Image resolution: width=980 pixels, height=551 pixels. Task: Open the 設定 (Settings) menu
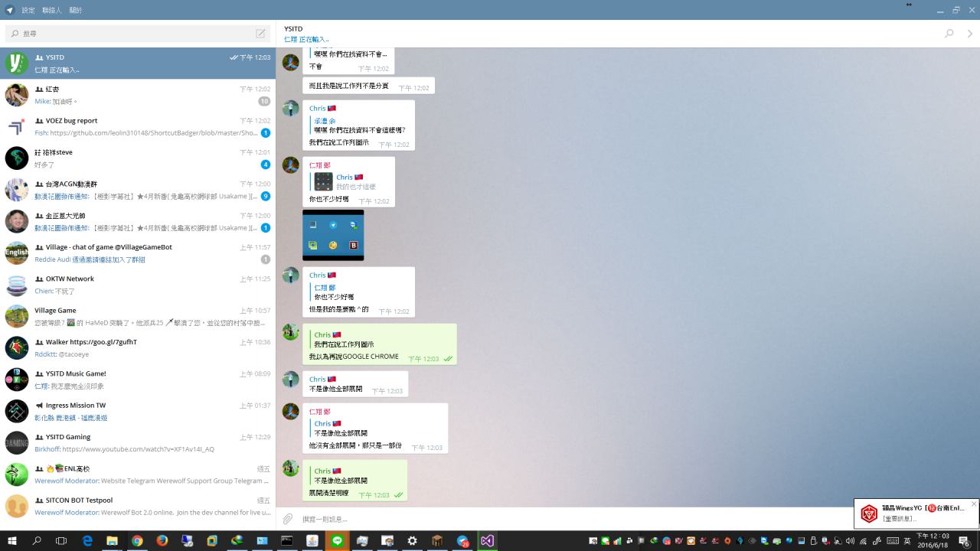(x=28, y=10)
